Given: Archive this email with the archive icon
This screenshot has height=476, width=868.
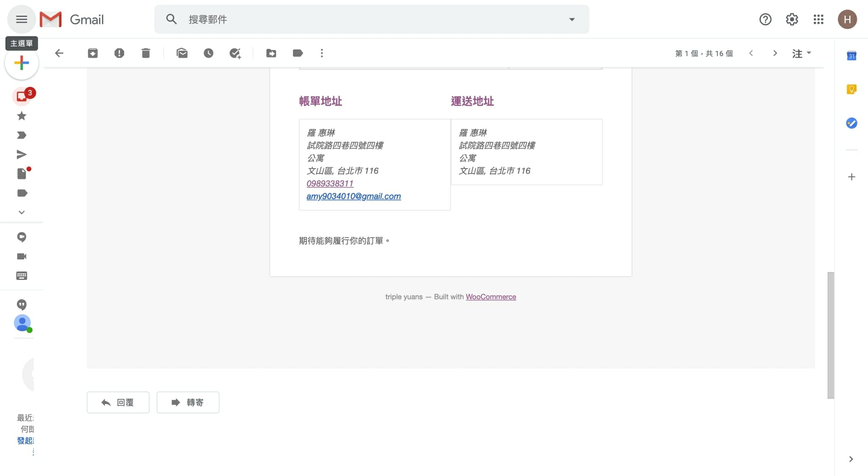Looking at the screenshot, I should tap(92, 53).
